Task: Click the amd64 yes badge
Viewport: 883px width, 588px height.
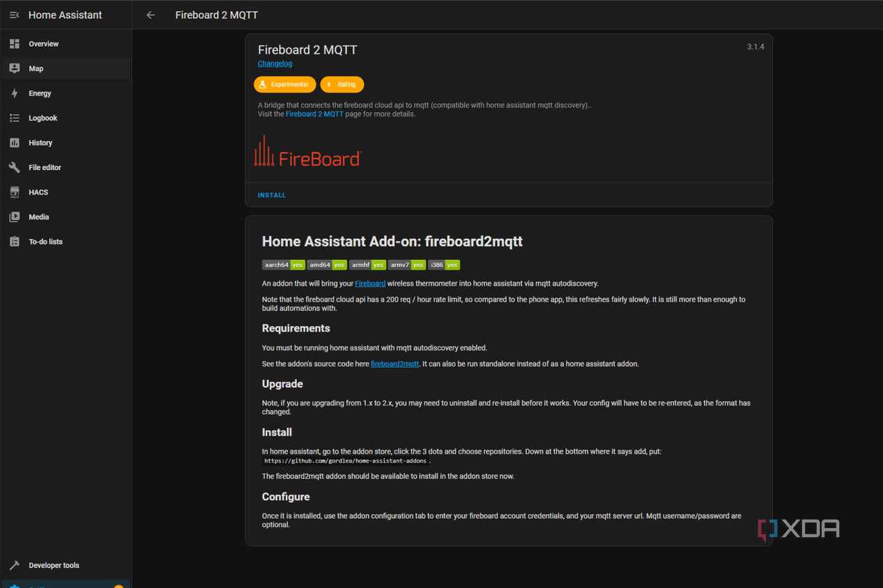Action: tap(327, 265)
